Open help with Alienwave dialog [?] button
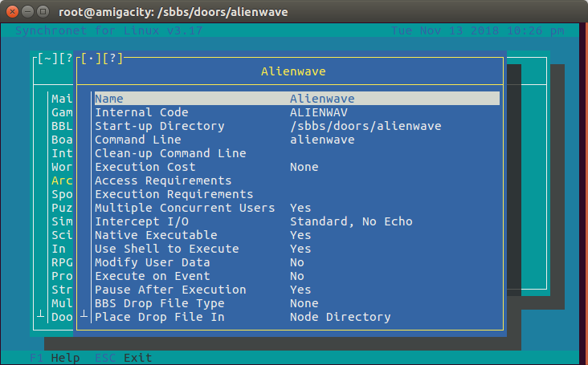This screenshot has height=365, width=588. 112,59
